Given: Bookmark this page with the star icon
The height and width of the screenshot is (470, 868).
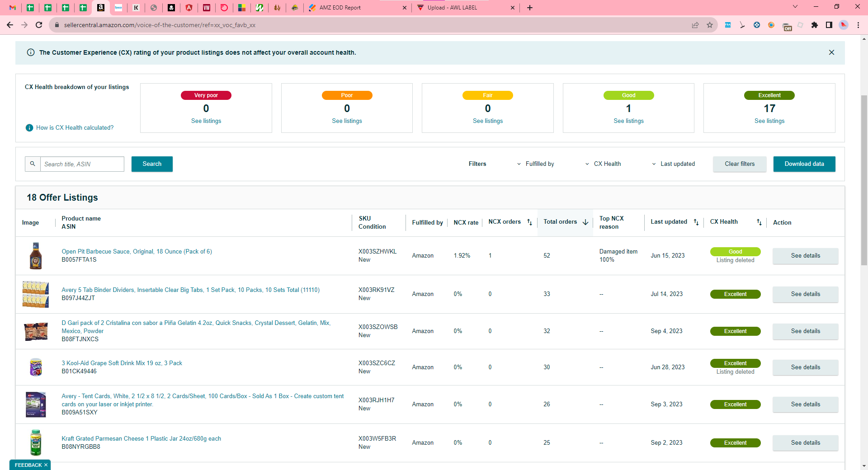Looking at the screenshot, I should (710, 25).
